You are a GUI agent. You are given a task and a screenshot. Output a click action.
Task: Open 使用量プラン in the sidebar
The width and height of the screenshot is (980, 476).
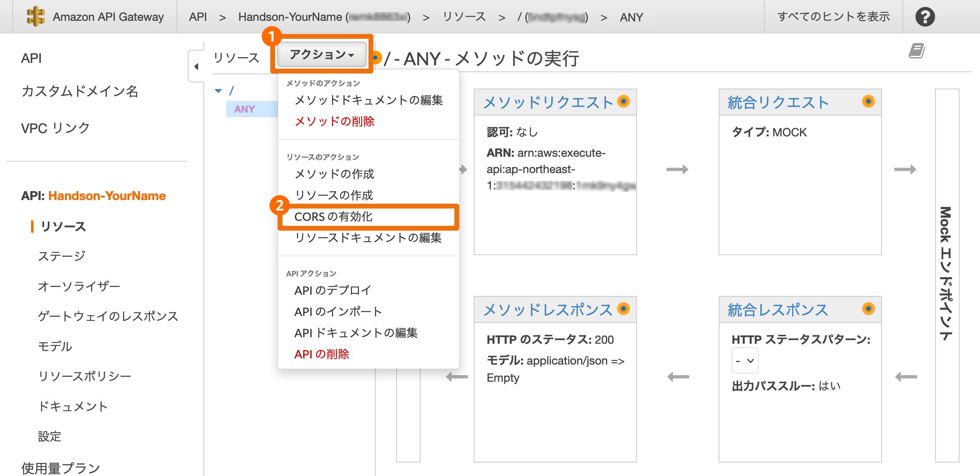pos(61,468)
